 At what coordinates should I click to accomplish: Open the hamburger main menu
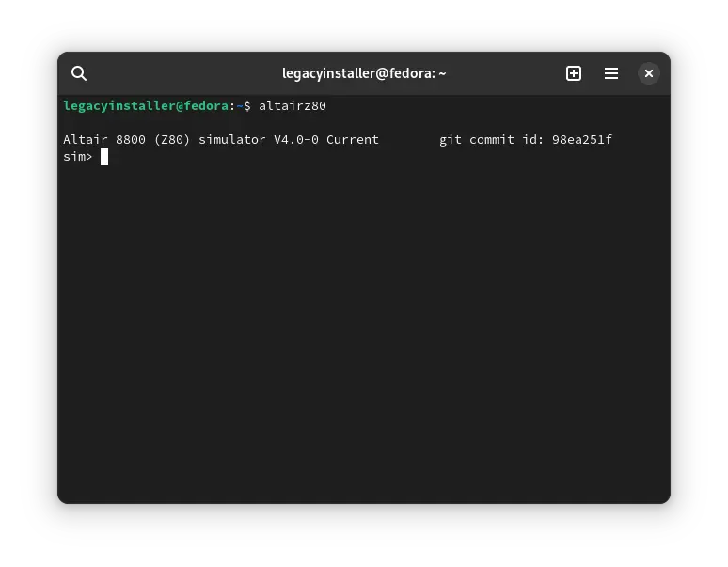click(611, 73)
